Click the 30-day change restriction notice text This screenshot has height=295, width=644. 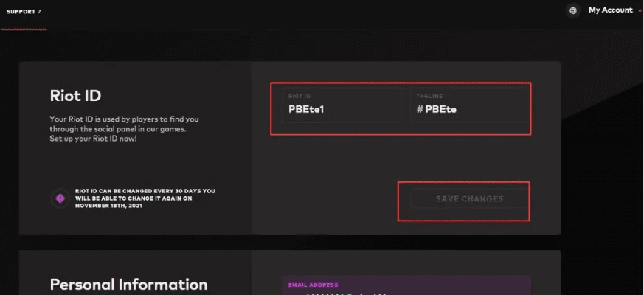pos(145,198)
